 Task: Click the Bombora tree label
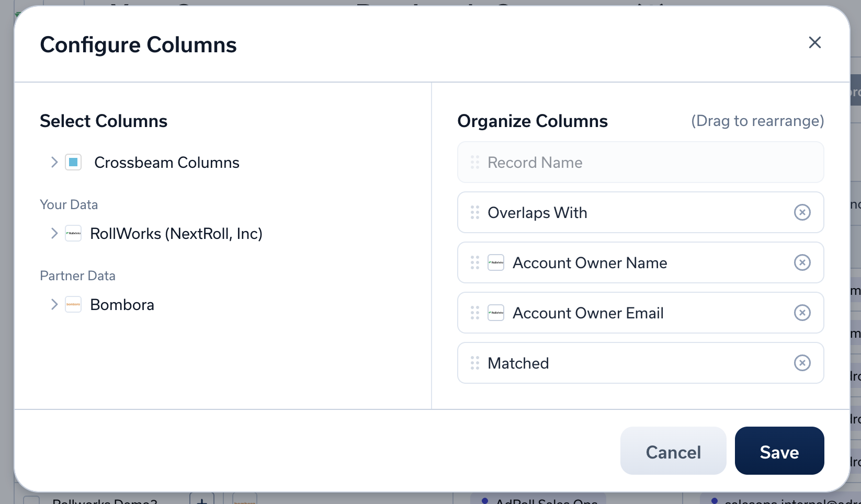[x=122, y=305]
